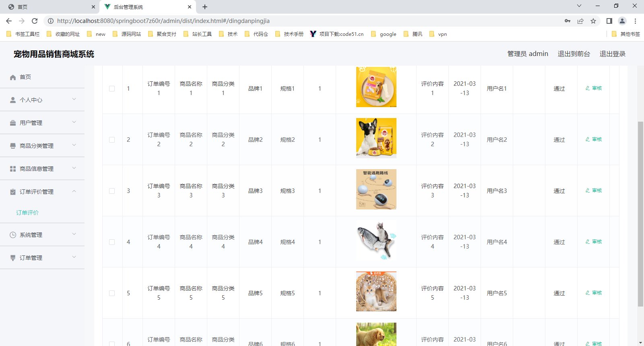Open saved passwords key icon

(x=568, y=21)
